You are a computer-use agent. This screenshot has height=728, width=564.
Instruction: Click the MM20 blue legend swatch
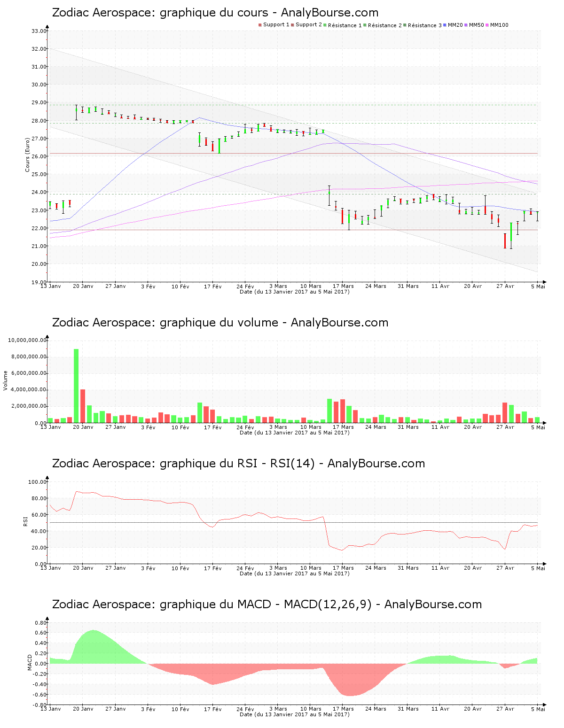click(x=445, y=25)
